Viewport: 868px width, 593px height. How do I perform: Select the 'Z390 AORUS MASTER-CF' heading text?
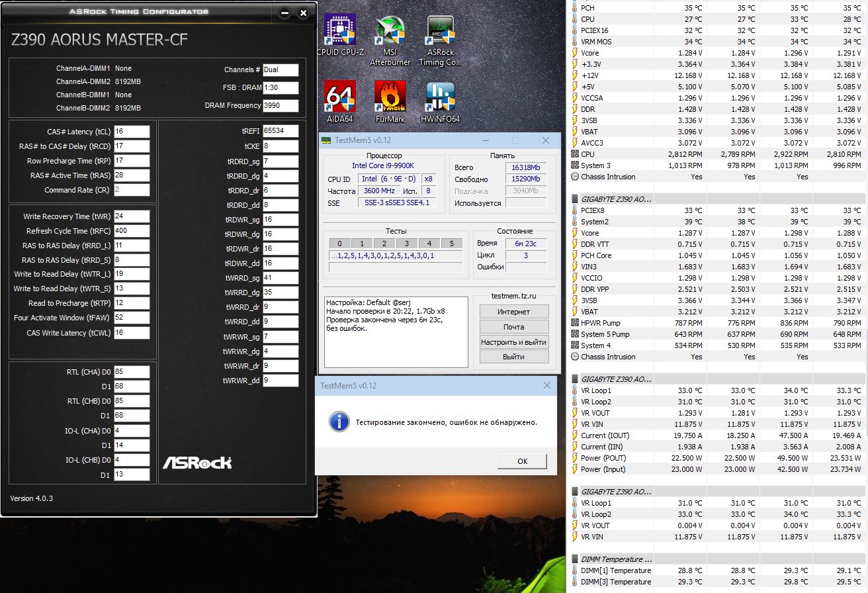coord(100,40)
